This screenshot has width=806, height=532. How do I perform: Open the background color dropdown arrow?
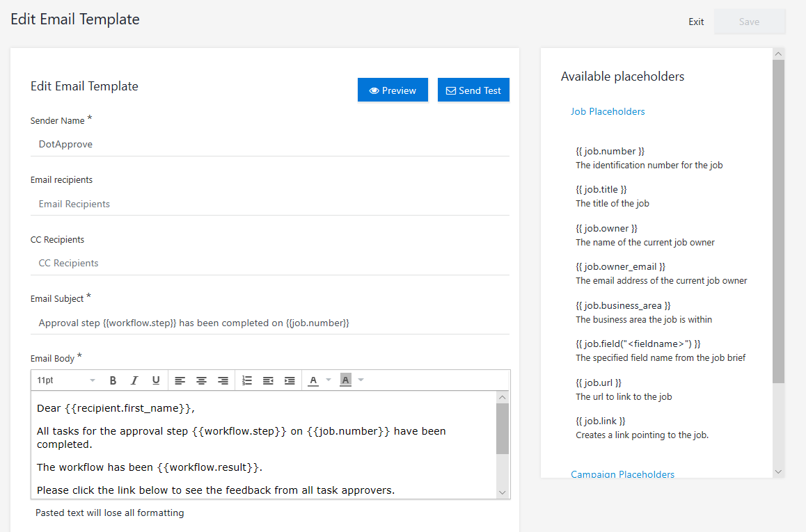pyautogui.click(x=361, y=380)
